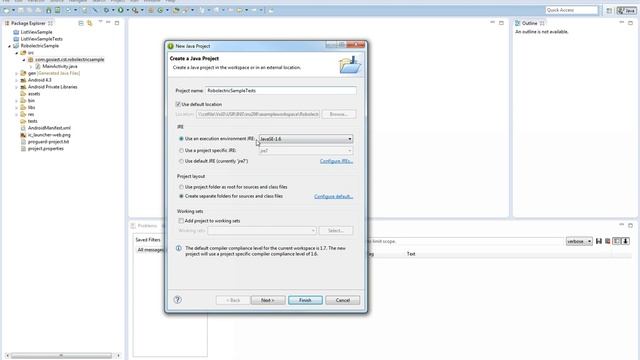Click Link with Editor icon in Package Explorer
640x360 pixels.
pos(90,23)
